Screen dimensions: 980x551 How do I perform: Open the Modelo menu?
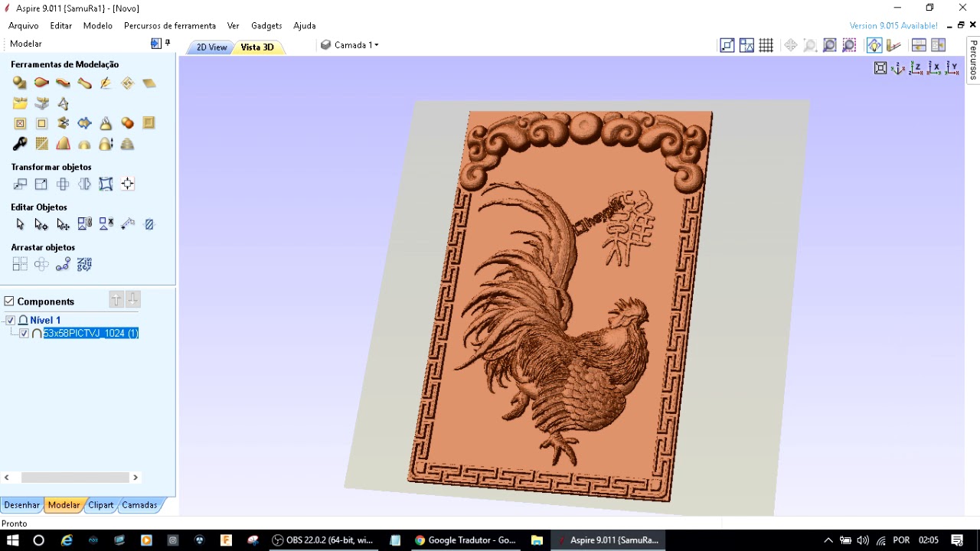coord(98,25)
